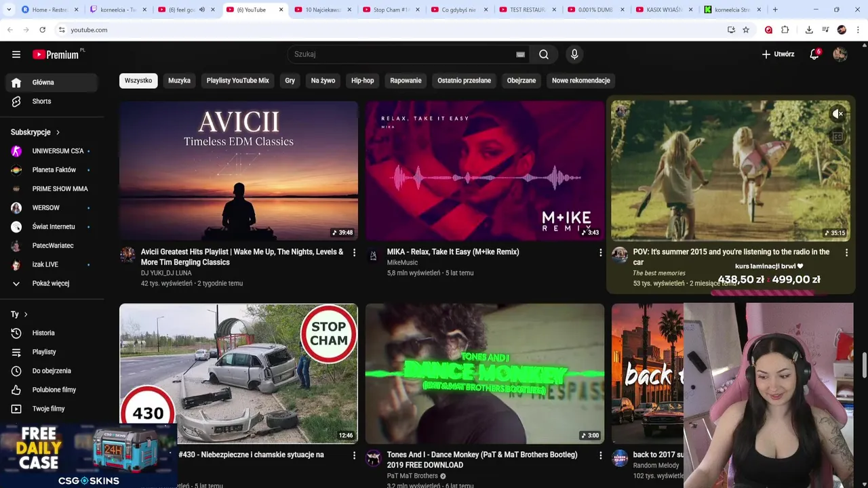Toggle captions on the preview video
This screenshot has height=488, width=868.
(x=837, y=137)
